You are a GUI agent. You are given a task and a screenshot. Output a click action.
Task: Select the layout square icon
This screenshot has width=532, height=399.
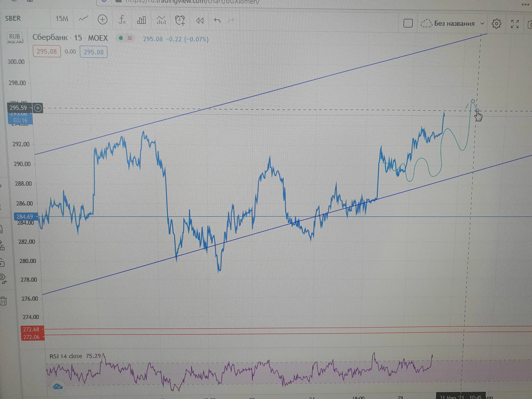pos(408,23)
